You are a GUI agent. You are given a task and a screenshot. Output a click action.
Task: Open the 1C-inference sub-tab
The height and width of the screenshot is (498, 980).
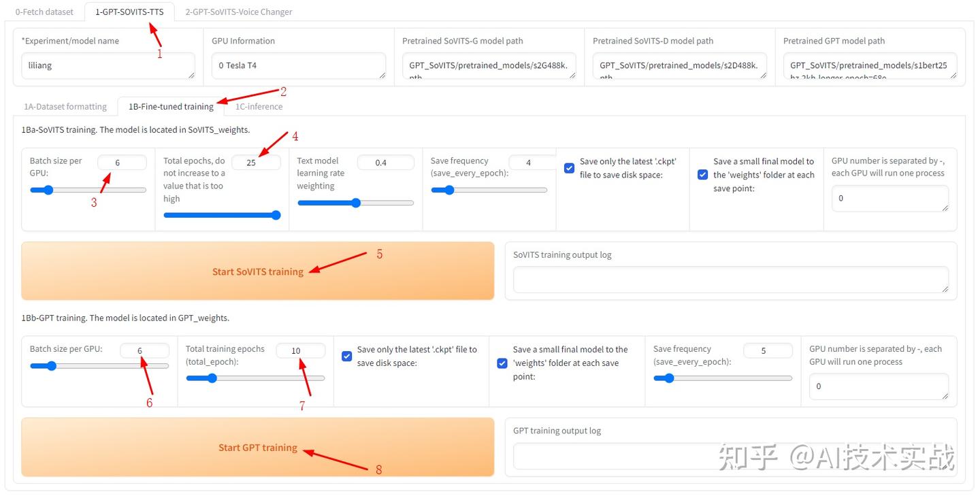click(259, 106)
